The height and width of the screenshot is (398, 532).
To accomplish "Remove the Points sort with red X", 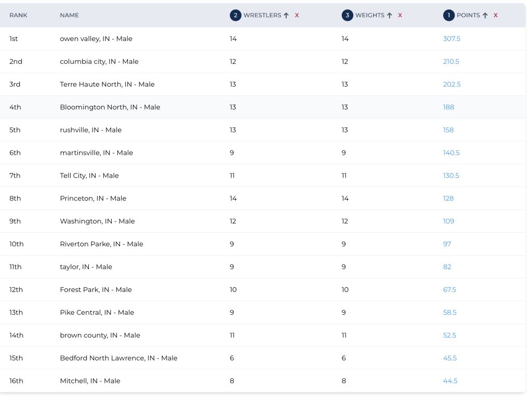I will click(x=496, y=16).
